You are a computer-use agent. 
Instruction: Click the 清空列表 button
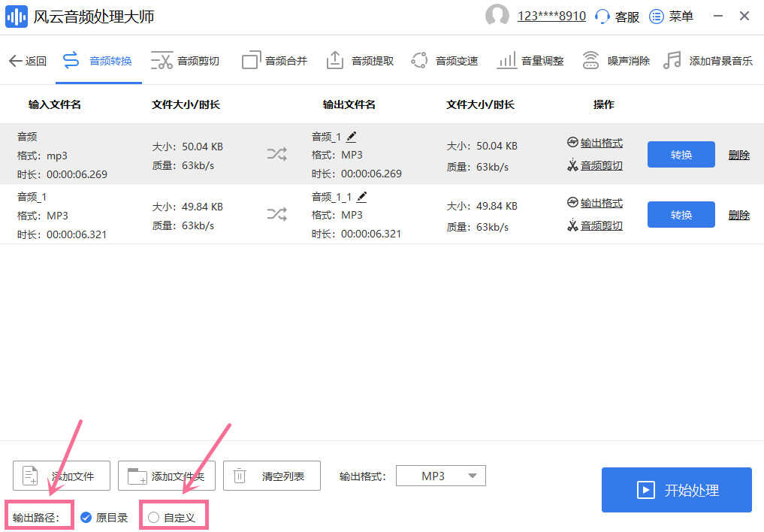(272, 476)
